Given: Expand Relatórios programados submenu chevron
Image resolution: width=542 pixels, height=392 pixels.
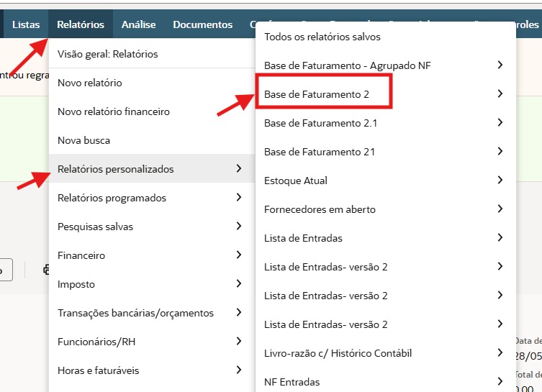Looking at the screenshot, I should 238,198.
